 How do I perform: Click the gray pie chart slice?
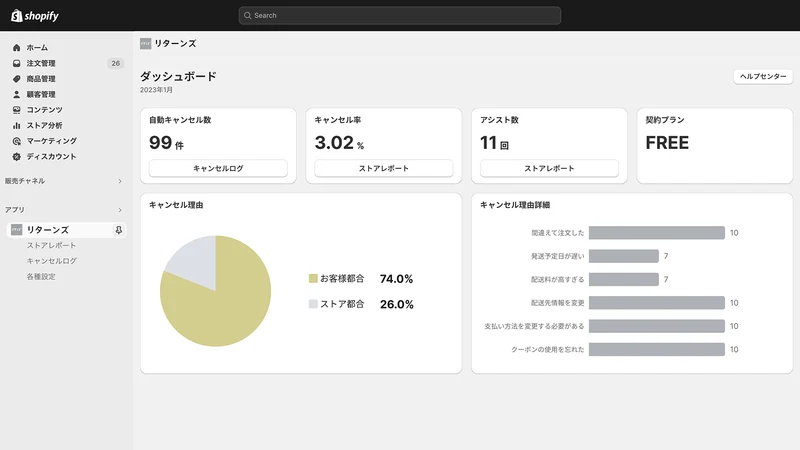click(x=196, y=260)
